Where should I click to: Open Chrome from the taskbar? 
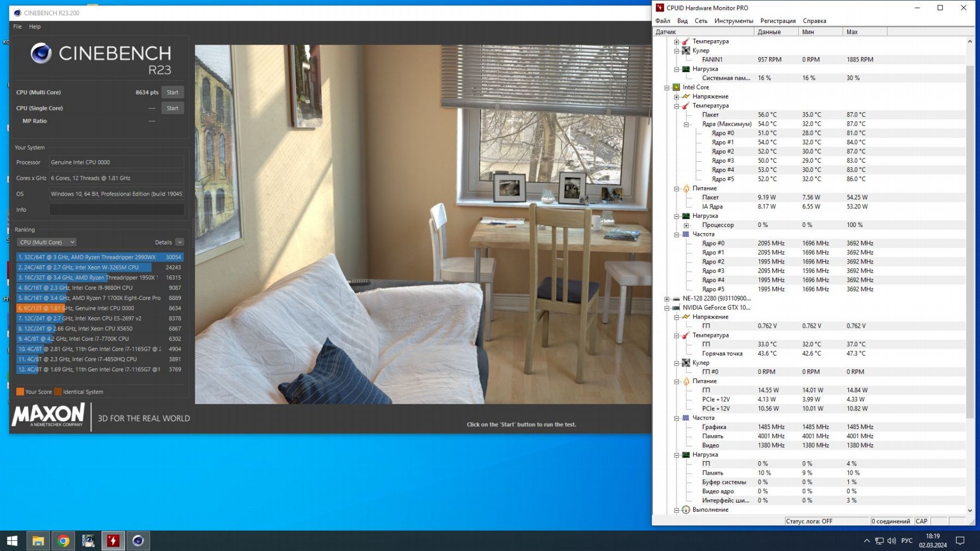pos(63,541)
